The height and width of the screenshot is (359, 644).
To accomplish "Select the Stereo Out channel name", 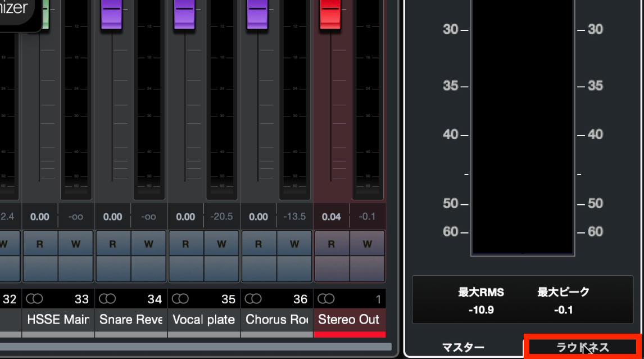I will tap(349, 320).
